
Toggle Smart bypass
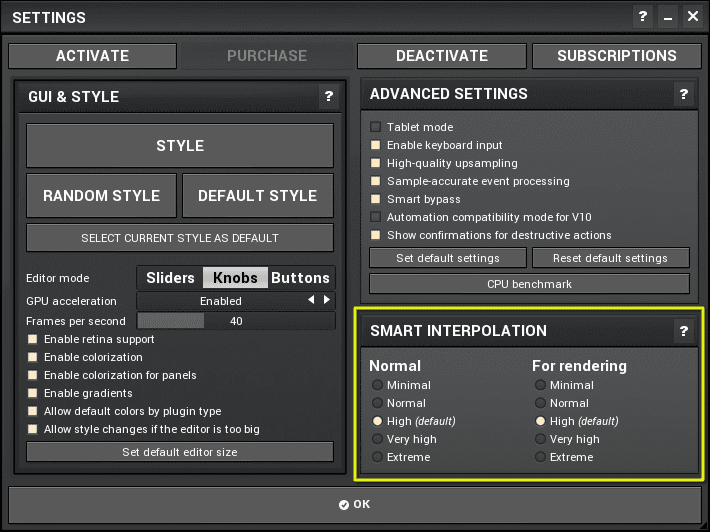click(x=375, y=199)
